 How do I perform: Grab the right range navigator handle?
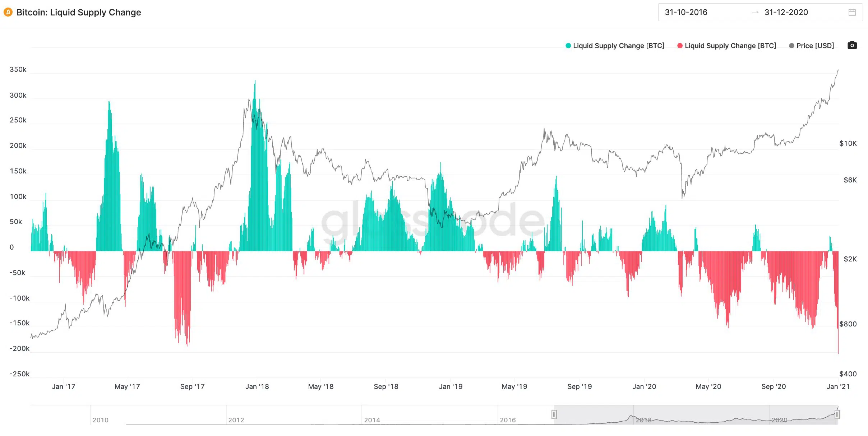837,415
